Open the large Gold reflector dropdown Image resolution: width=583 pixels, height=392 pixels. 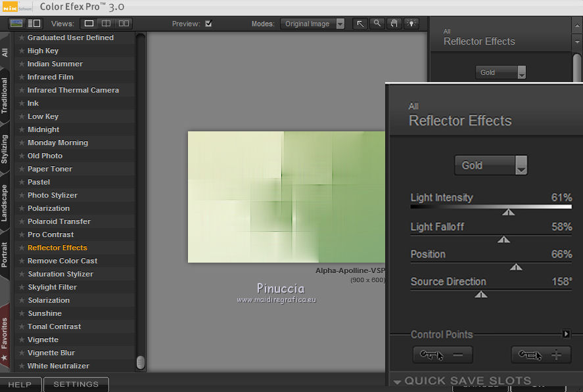491,165
